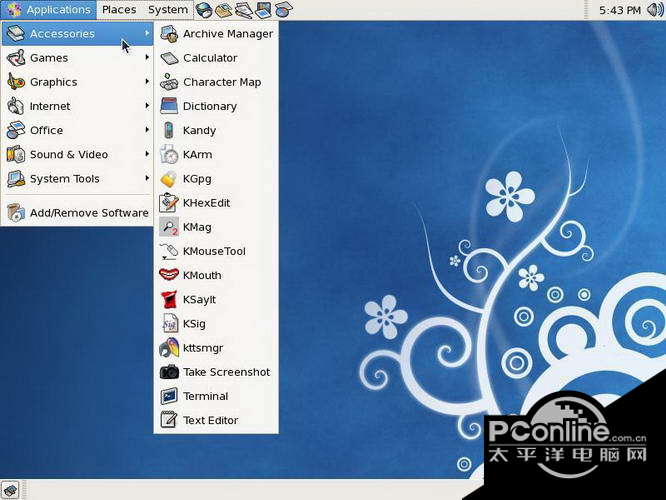
Task: Click the KSig signature icon
Action: coord(169,324)
